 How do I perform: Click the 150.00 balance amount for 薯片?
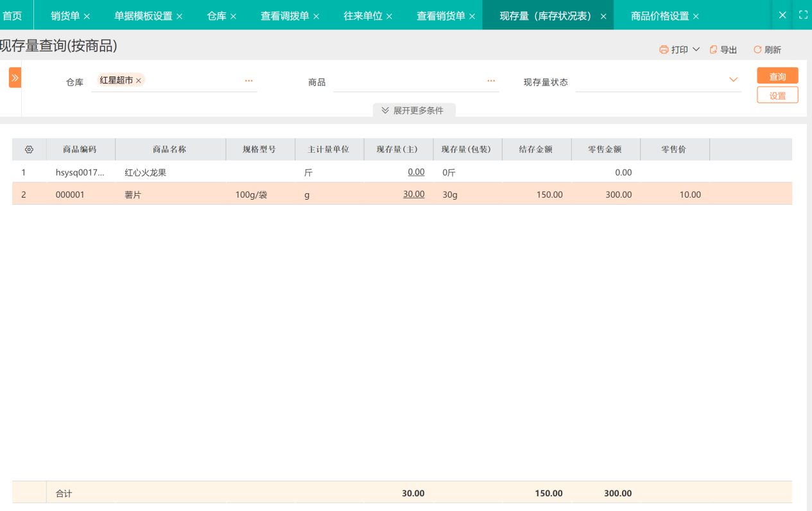[x=549, y=195]
